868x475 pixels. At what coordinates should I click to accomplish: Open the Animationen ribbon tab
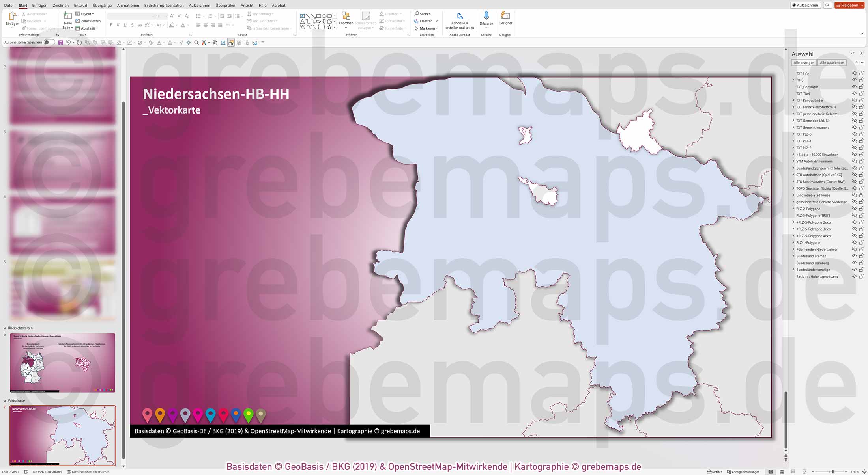(127, 5)
